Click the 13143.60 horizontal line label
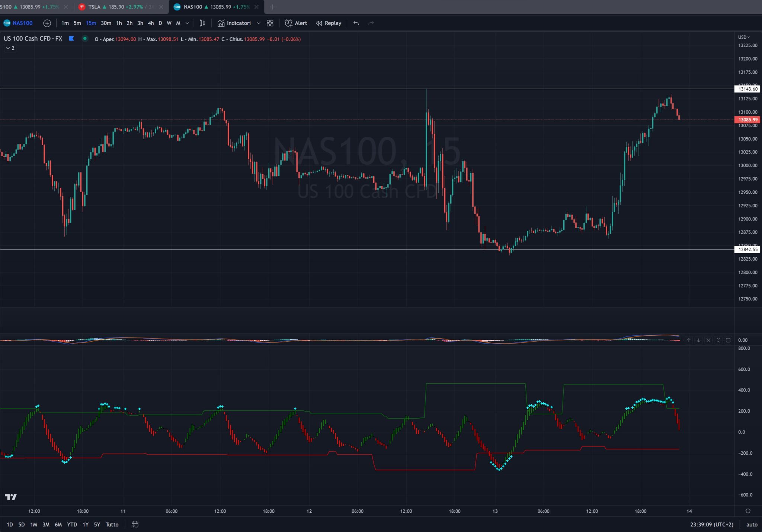 tap(747, 89)
